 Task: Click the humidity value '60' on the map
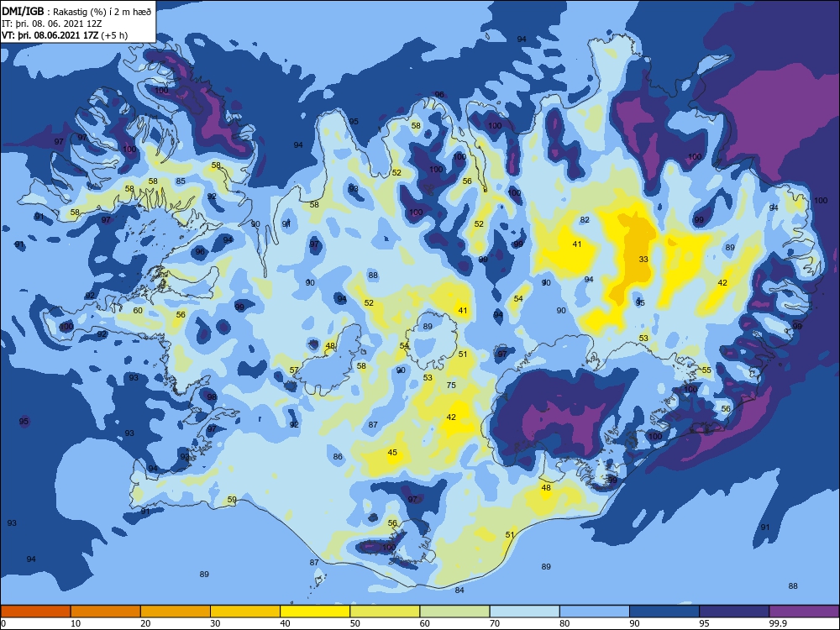click(138, 310)
